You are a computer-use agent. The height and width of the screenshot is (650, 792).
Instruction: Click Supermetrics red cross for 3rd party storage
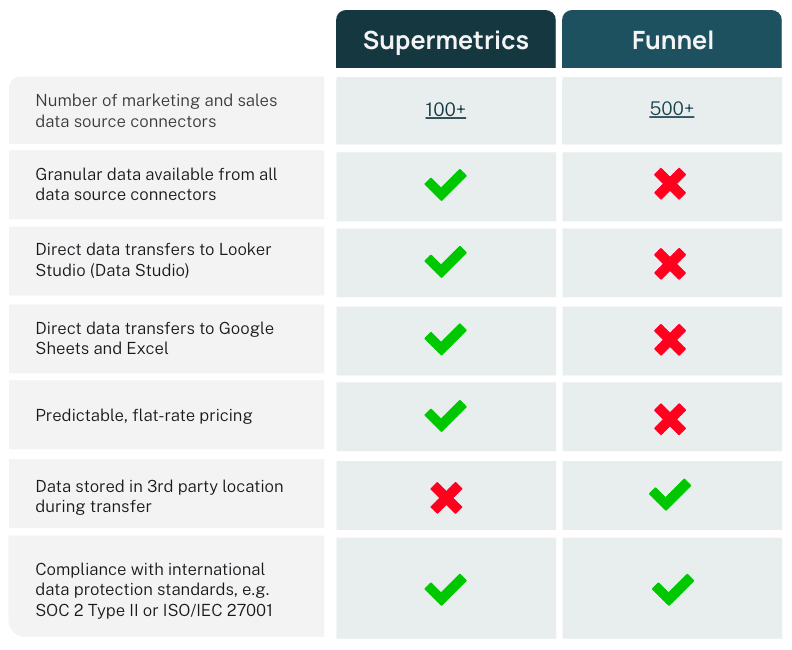(446, 498)
